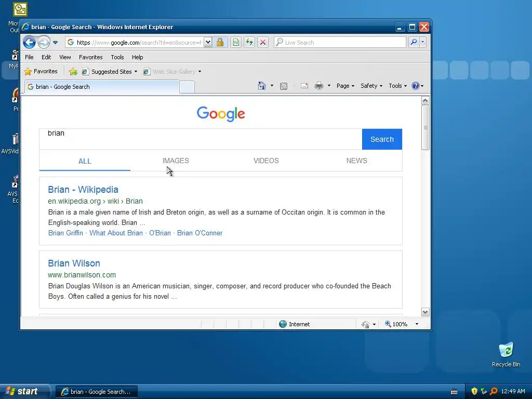Click the security padlock icon
Image resolution: width=532 pixels, height=399 pixels.
click(220, 43)
